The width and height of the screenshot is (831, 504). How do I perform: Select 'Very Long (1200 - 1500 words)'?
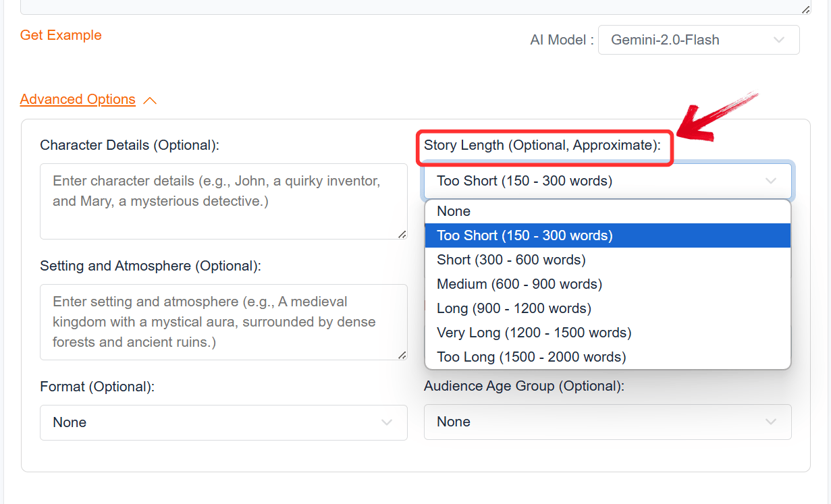click(x=533, y=332)
